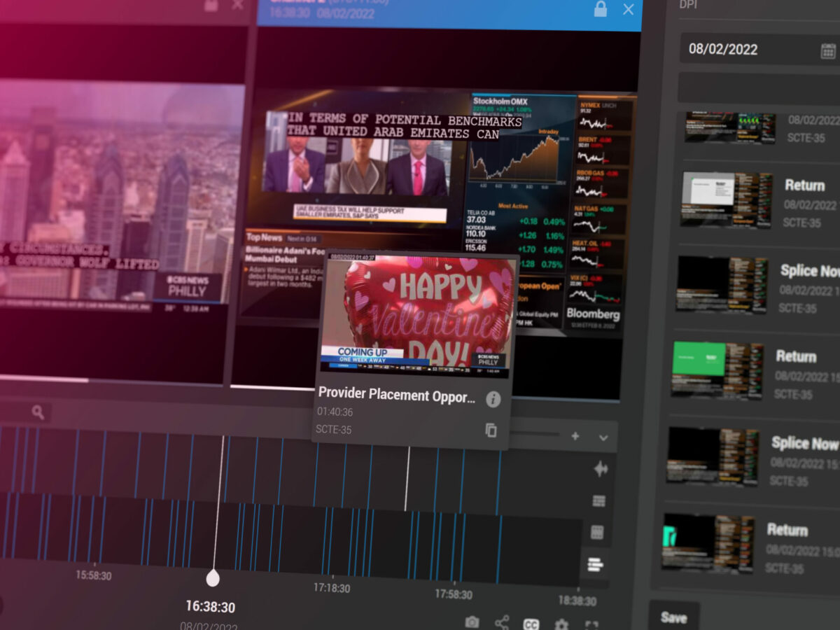The height and width of the screenshot is (630, 840).
Task: Click the timeline search magnifier icon
Action: (x=38, y=413)
